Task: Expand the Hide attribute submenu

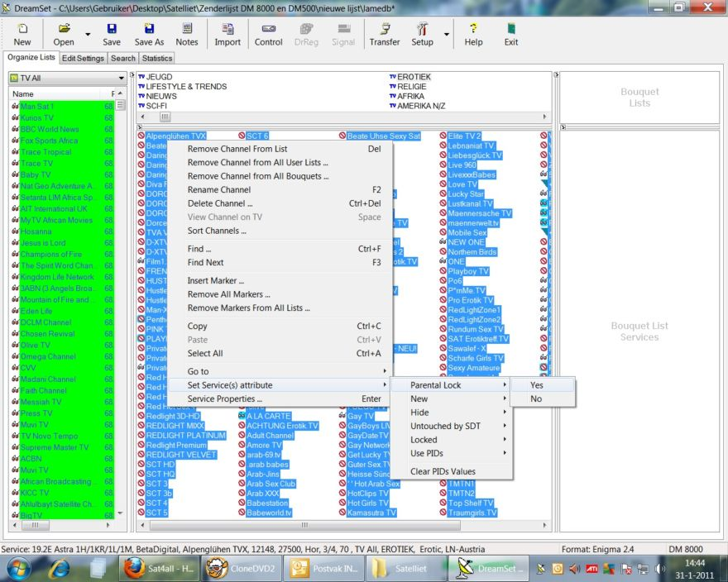Action: click(x=452, y=413)
